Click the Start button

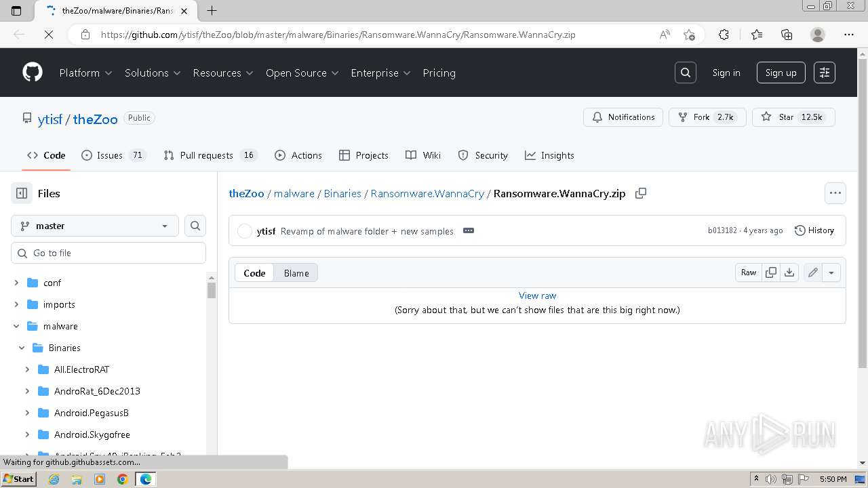[18, 479]
